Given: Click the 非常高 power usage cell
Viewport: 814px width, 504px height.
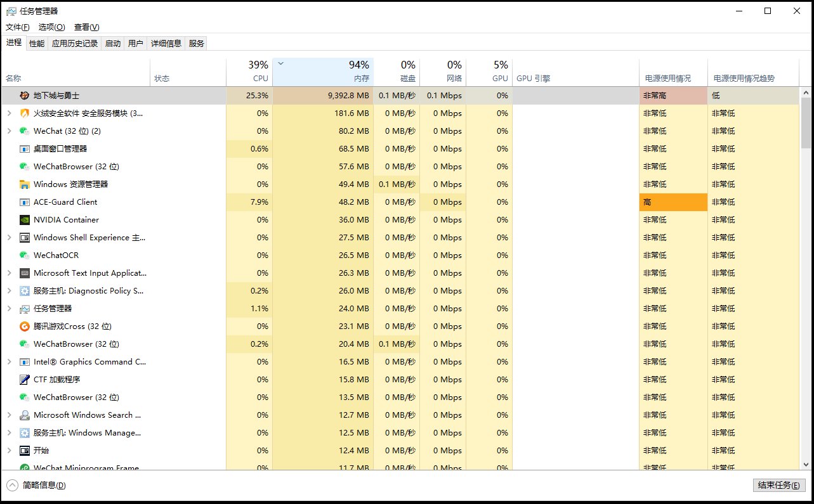Looking at the screenshot, I should pyautogui.click(x=673, y=95).
